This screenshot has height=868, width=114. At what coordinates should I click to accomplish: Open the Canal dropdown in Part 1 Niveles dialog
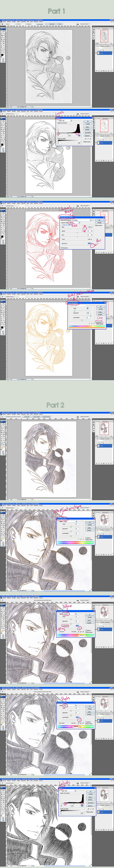pyautogui.click(x=67, y=121)
